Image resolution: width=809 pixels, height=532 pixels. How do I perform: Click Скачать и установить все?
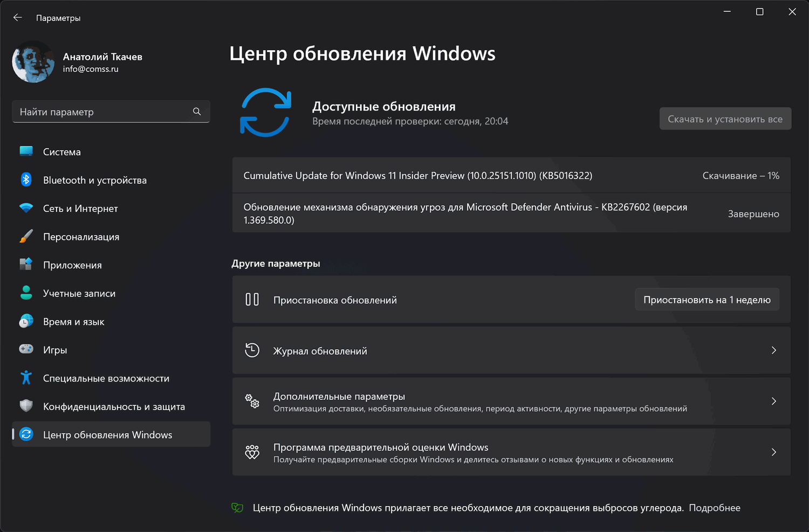click(x=725, y=119)
